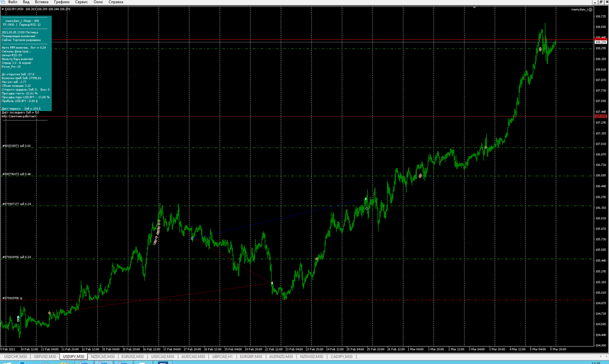Image resolution: width=609 pixels, height=364 pixels.
Task: Switch to the CADJPY,M30 chart tab
Action: [342, 357]
